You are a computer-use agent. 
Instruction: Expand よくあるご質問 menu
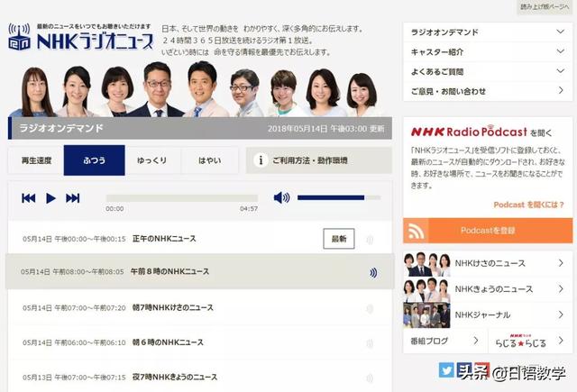[488, 72]
